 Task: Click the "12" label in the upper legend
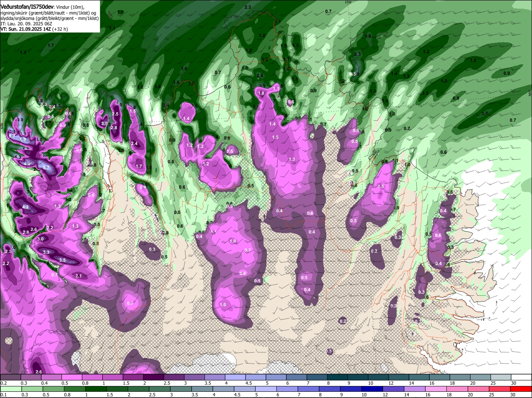coord(391,383)
